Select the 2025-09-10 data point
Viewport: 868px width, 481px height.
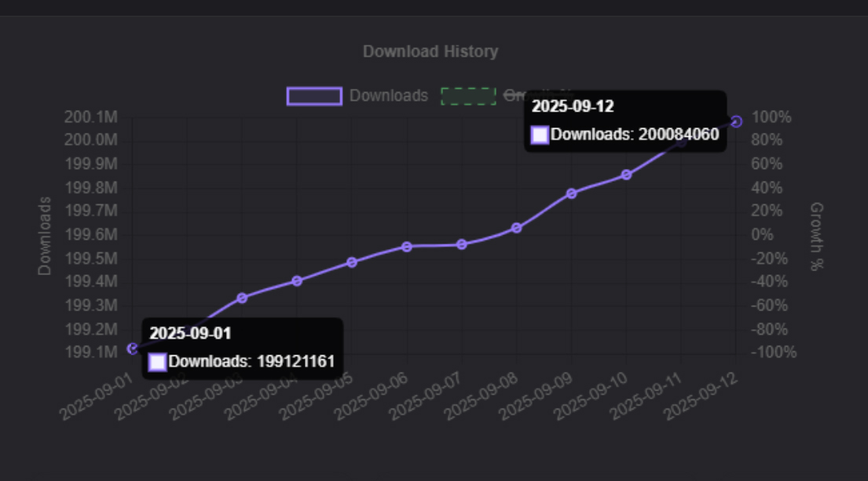[x=626, y=174]
